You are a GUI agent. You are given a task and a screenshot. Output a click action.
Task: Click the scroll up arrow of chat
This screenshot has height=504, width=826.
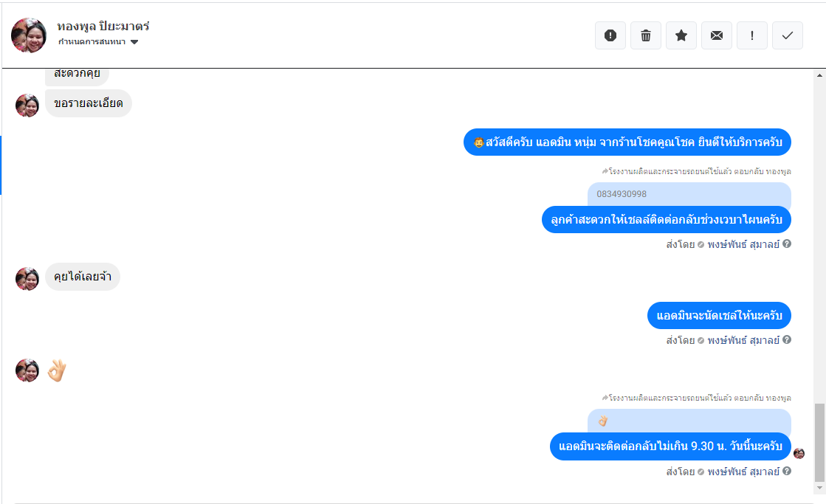819,75
